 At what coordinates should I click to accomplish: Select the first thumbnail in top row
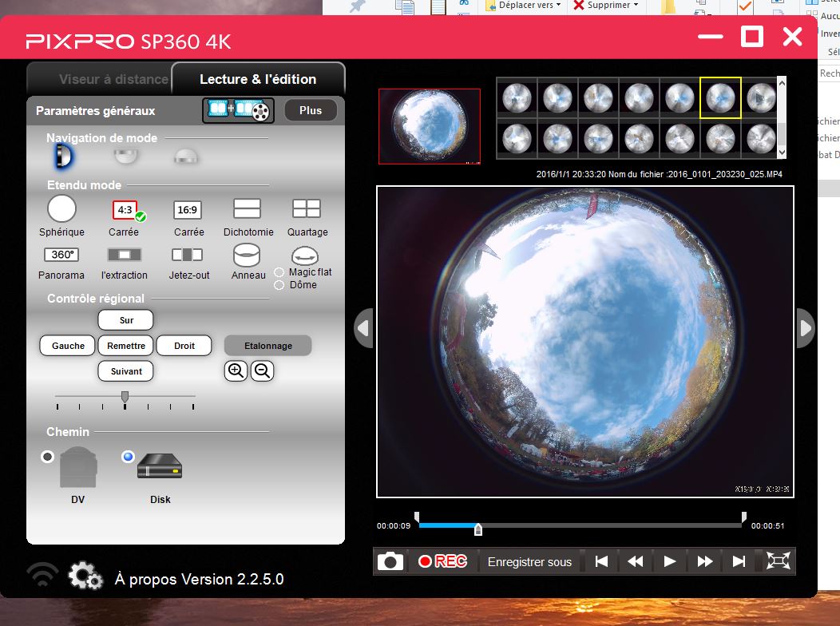coord(517,98)
